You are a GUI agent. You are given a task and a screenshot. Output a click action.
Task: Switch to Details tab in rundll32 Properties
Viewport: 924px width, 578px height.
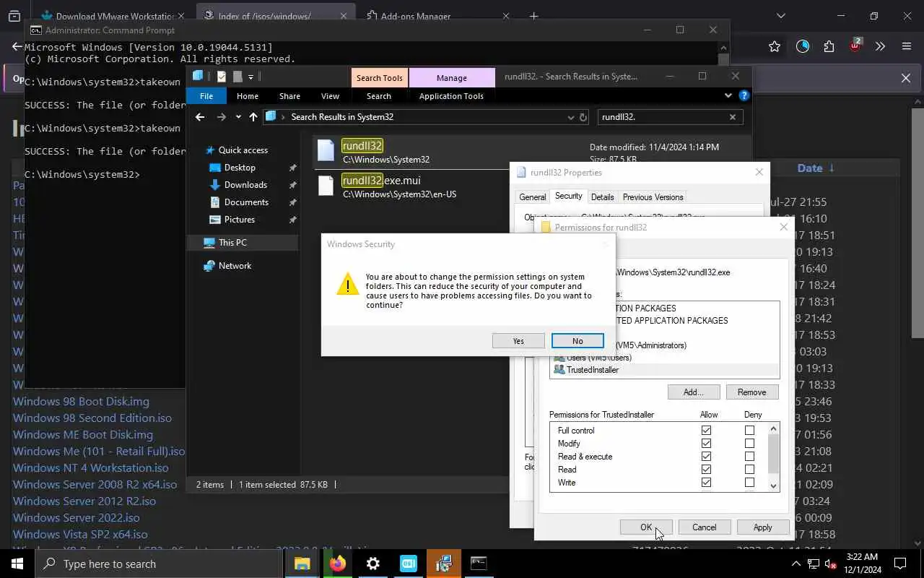[602, 197]
